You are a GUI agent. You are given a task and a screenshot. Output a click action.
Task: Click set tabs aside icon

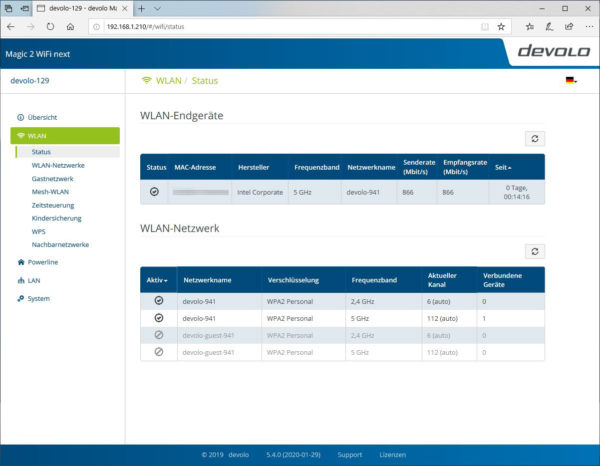pyautogui.click(x=25, y=8)
